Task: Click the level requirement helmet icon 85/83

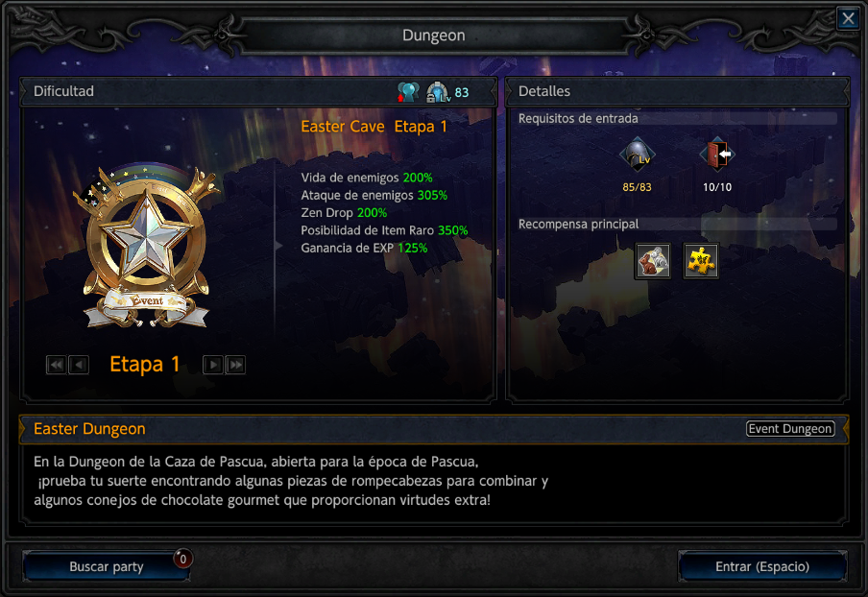Action: tap(638, 155)
